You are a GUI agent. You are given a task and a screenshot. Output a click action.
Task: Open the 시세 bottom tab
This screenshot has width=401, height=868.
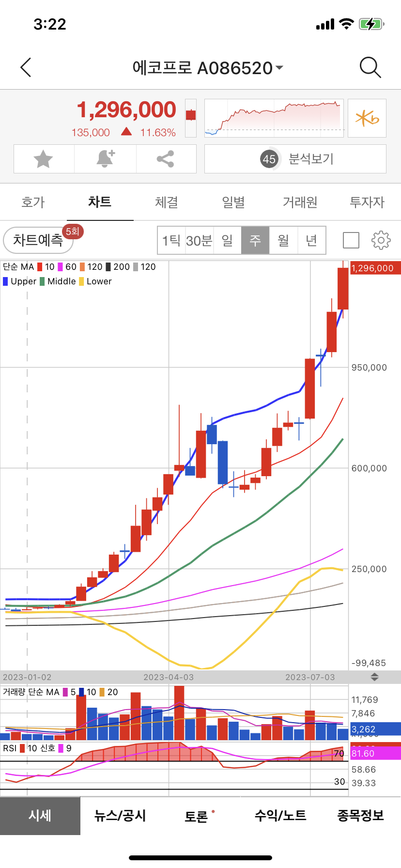pos(40,816)
